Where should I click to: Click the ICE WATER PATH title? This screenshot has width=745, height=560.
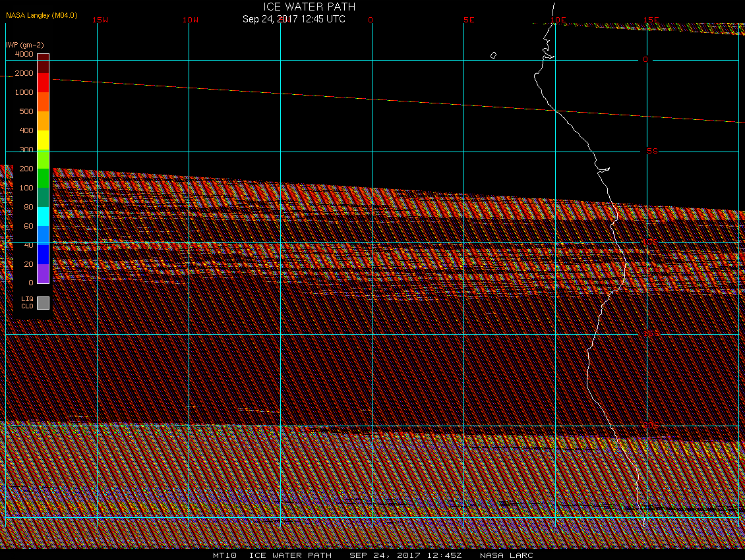coord(309,7)
